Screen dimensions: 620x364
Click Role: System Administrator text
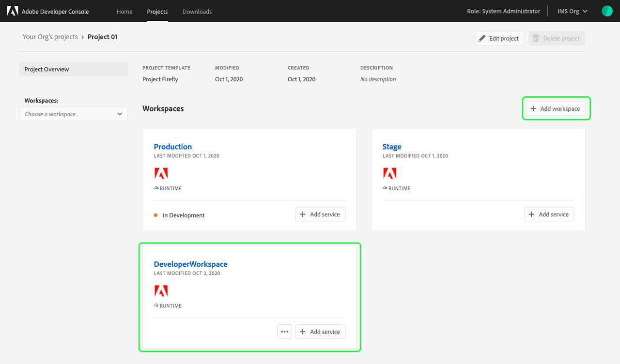coord(504,11)
